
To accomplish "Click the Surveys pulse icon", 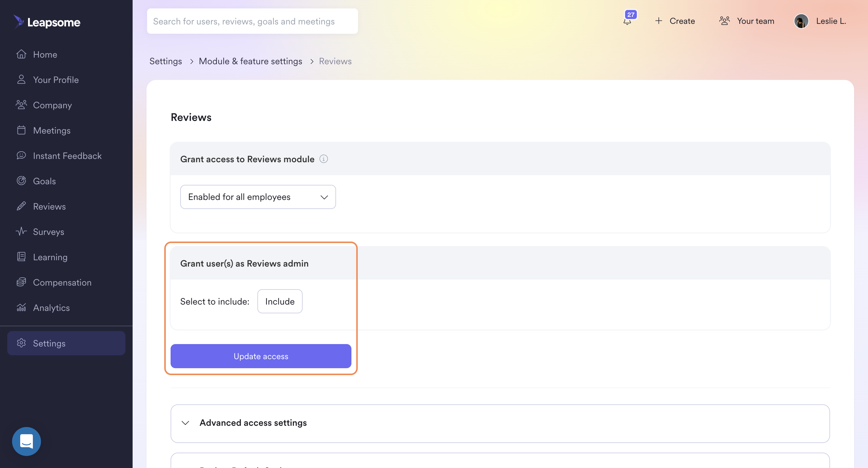I will coord(21,231).
